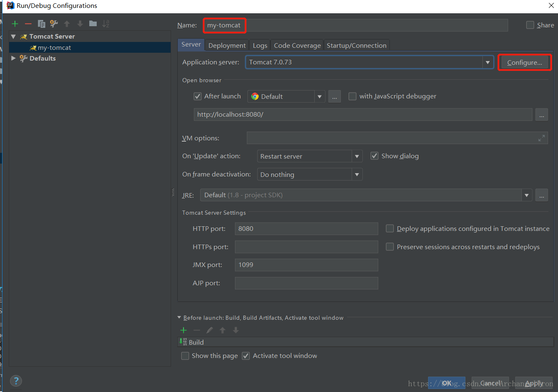This screenshot has height=392, width=558.
Task: Click the Configure... button
Action: point(524,62)
